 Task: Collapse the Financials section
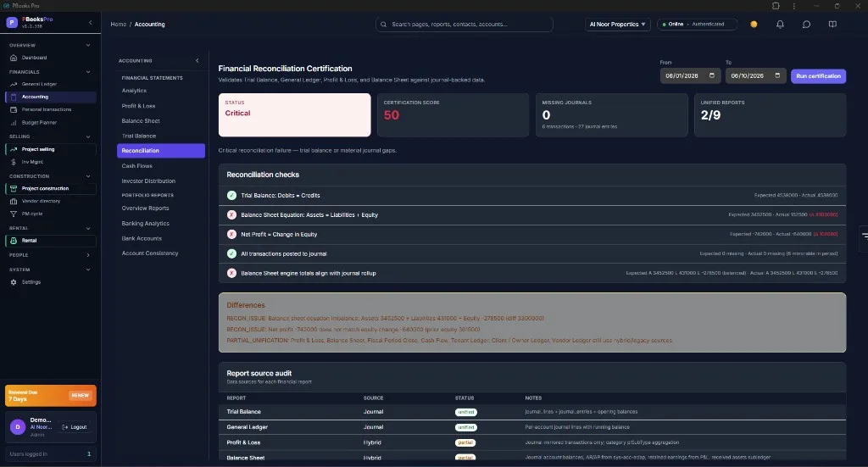(x=88, y=72)
